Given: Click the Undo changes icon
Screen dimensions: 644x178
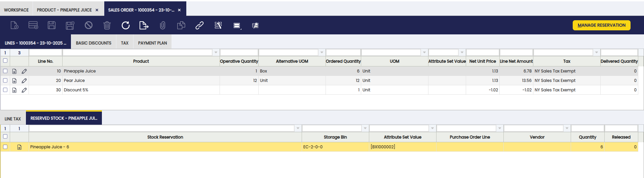Looking at the screenshot, I should point(88,25).
